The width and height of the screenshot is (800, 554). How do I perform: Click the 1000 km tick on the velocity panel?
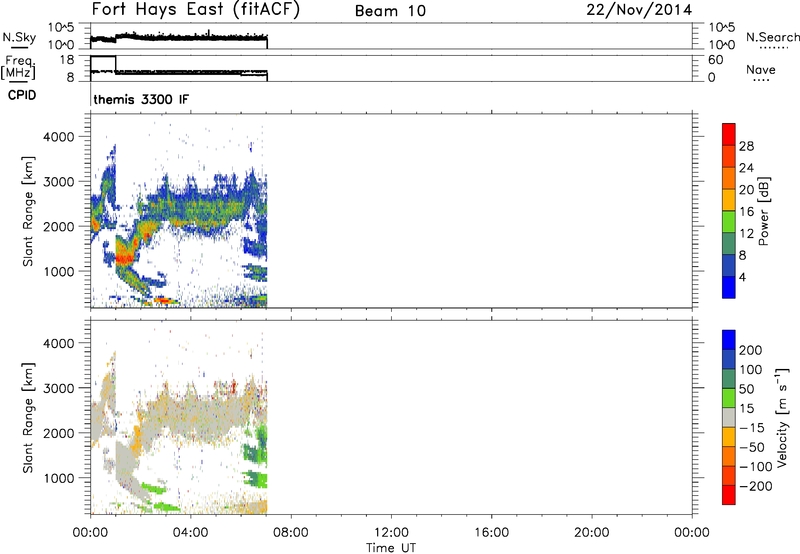coord(59,479)
